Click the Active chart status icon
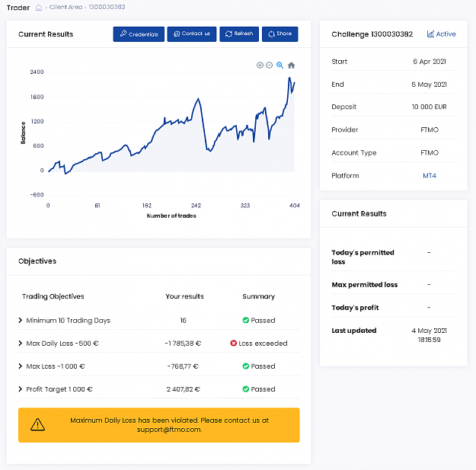This screenshot has width=476, height=470. [x=430, y=34]
